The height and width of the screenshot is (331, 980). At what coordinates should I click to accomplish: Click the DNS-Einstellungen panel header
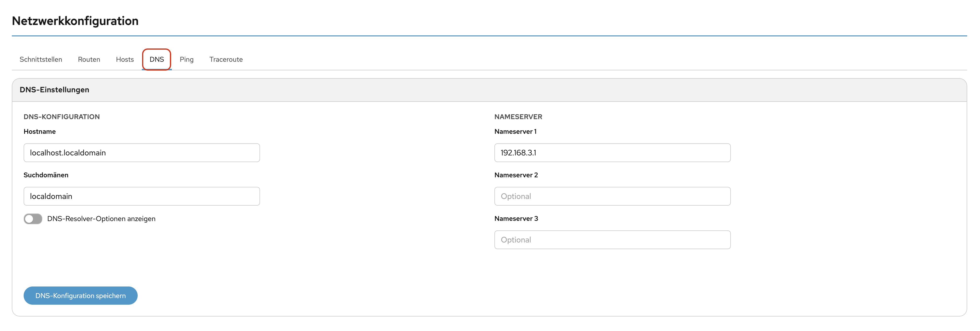point(489,90)
